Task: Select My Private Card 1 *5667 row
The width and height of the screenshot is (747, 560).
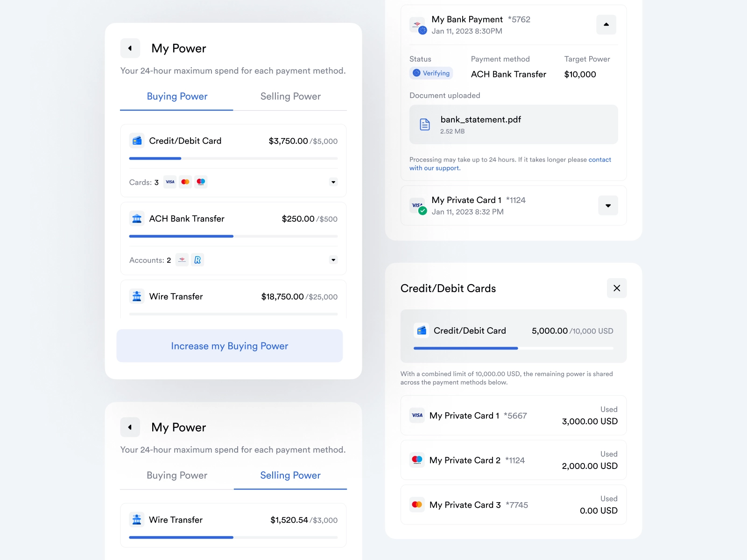Action: tap(514, 415)
